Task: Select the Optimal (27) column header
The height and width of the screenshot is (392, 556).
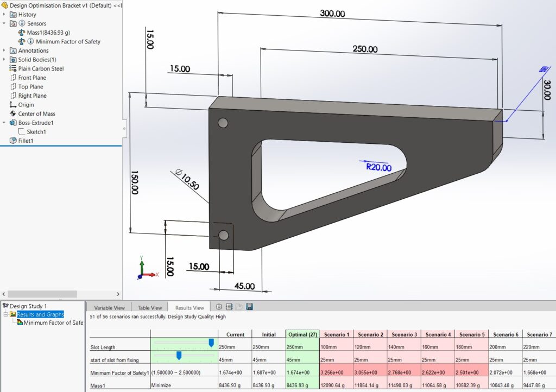Action: coord(302,334)
